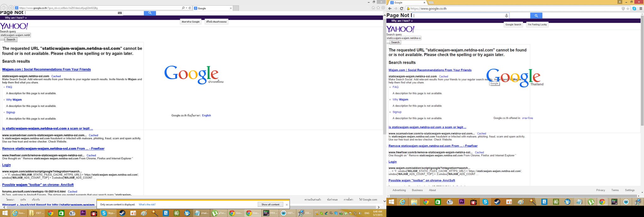Click the Yahoo search query field in Chrome
The image size is (644, 217).
tap(404, 38)
